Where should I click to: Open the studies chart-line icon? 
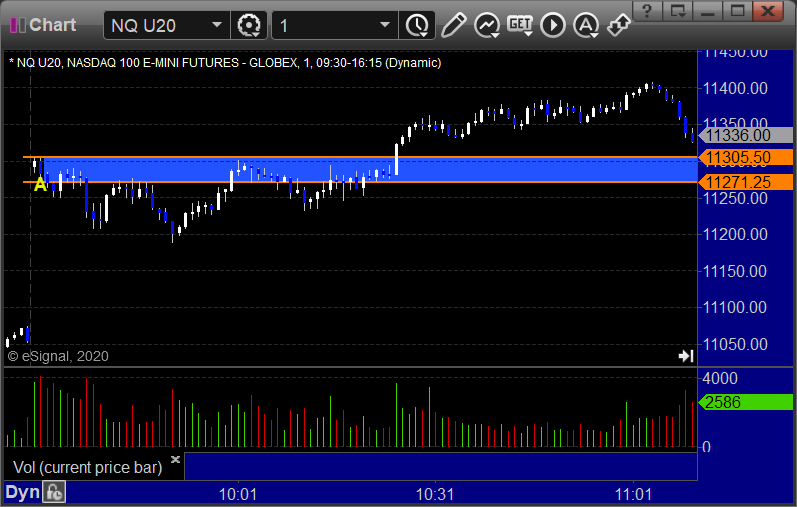(x=487, y=25)
